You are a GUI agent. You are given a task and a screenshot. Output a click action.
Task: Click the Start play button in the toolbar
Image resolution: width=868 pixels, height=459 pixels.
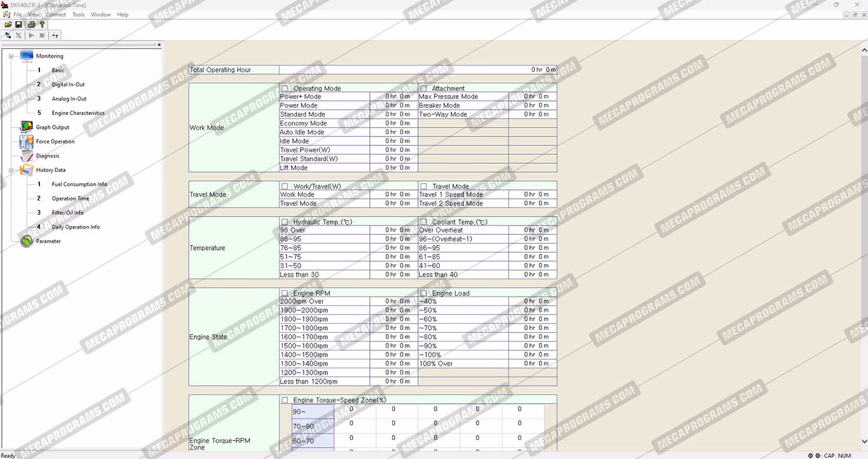pyautogui.click(x=31, y=36)
